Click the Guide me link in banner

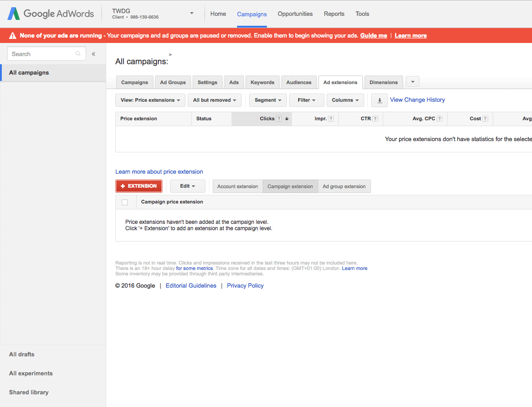click(x=374, y=36)
